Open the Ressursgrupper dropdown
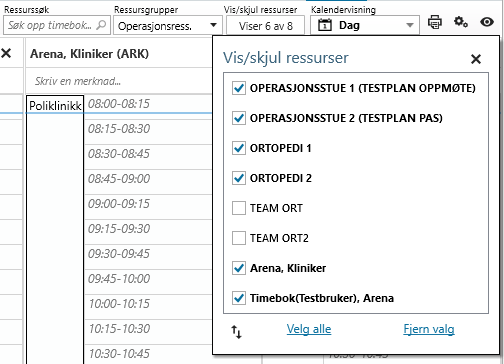 coord(168,25)
